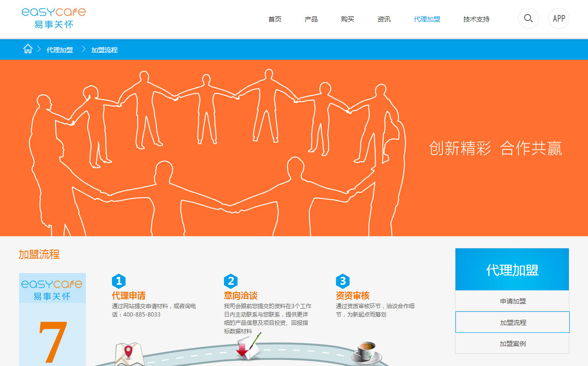Click the phone number 400-885-8033 text
The width and height of the screenshot is (588, 366).
click(x=142, y=315)
